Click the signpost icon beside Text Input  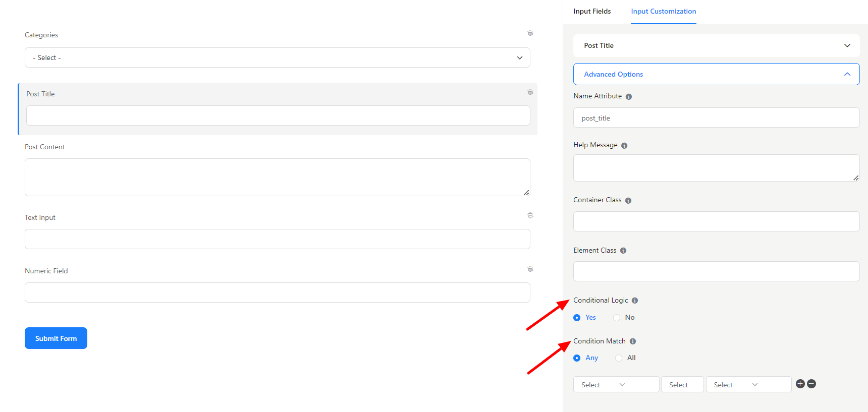click(x=530, y=215)
